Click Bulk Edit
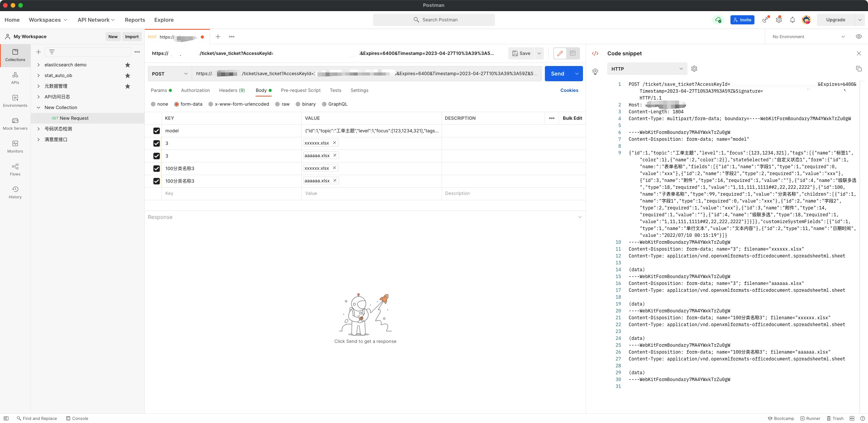The height and width of the screenshot is (423, 868). click(572, 118)
